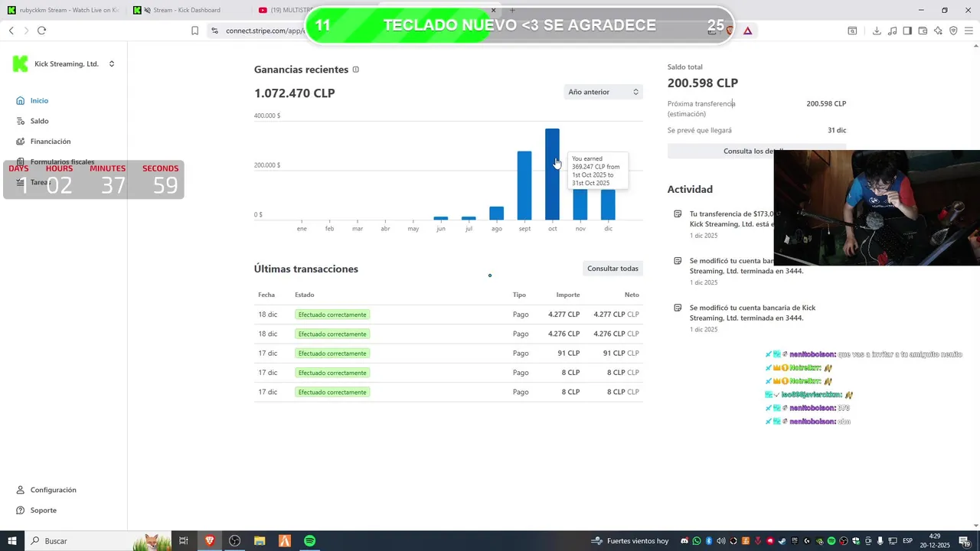Open Brave browser from the taskbar

click(209, 541)
